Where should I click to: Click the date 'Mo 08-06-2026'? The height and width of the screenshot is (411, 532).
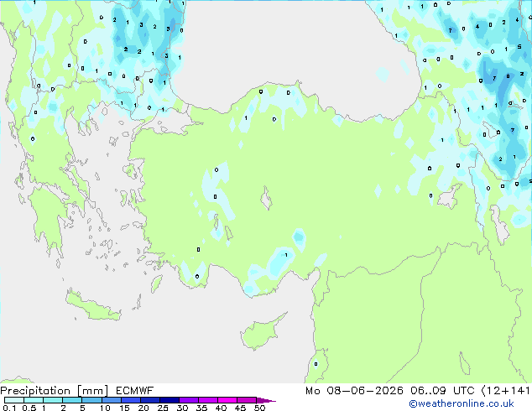pos(354,391)
